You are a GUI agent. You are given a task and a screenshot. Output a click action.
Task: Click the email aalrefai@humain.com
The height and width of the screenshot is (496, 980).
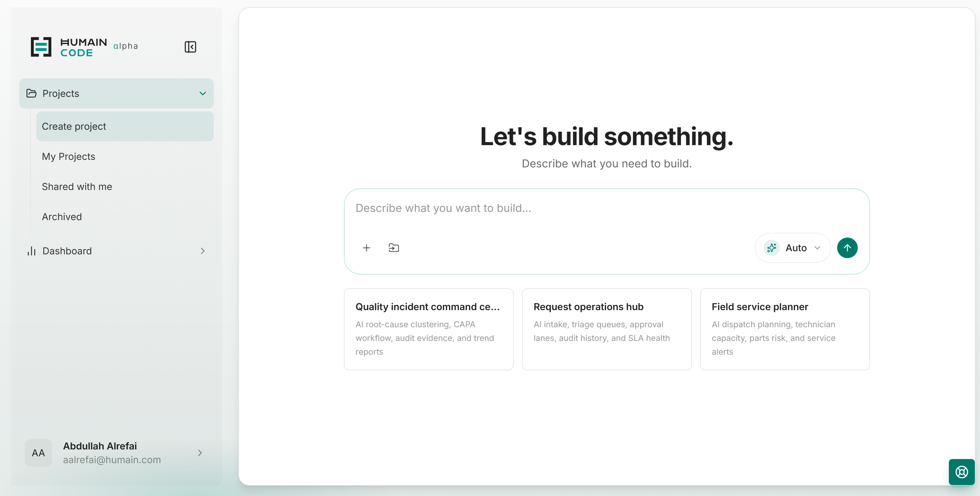(x=112, y=459)
